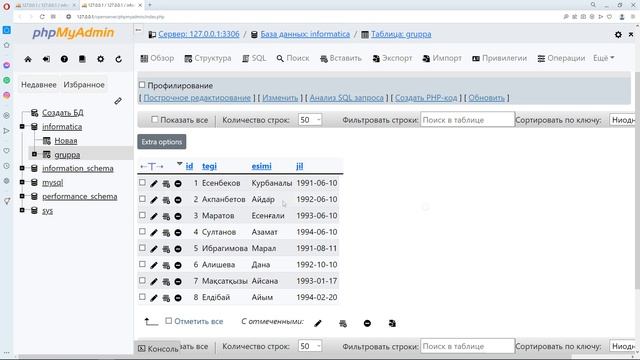Enable the Профилирование checkbox
The image size is (640, 360).
click(x=142, y=85)
